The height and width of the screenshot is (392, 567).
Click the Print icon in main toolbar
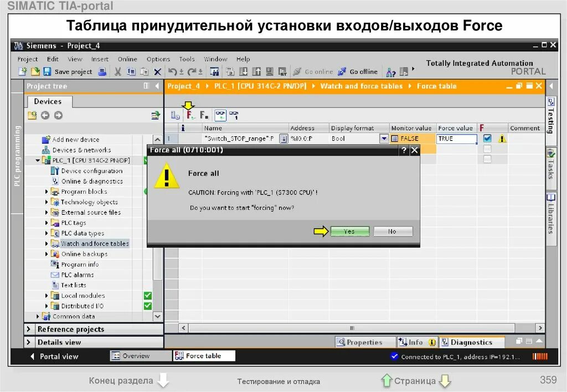102,71
